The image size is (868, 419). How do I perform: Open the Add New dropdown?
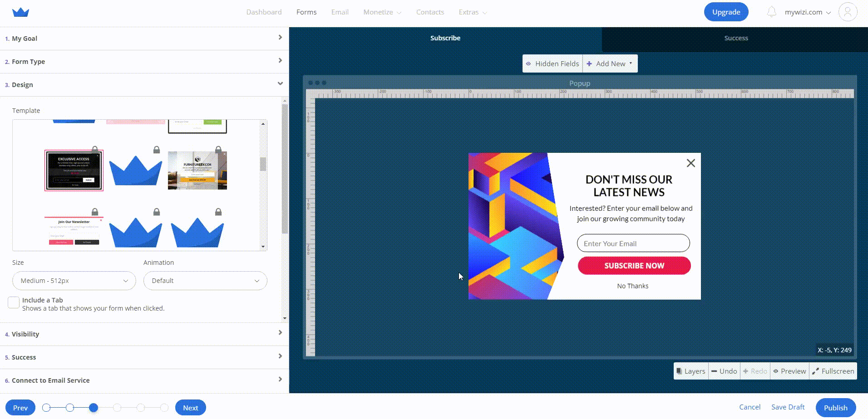point(610,64)
